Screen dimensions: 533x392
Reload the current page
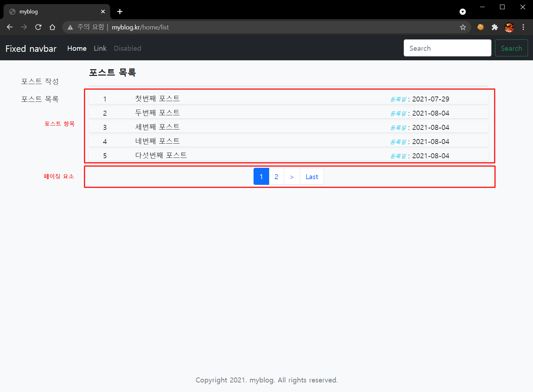38,27
